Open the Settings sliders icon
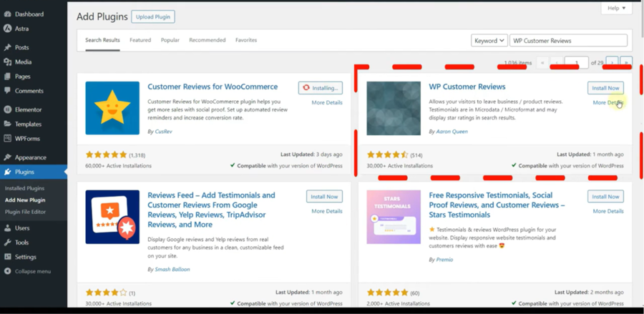The height and width of the screenshot is (314, 644). click(x=7, y=257)
